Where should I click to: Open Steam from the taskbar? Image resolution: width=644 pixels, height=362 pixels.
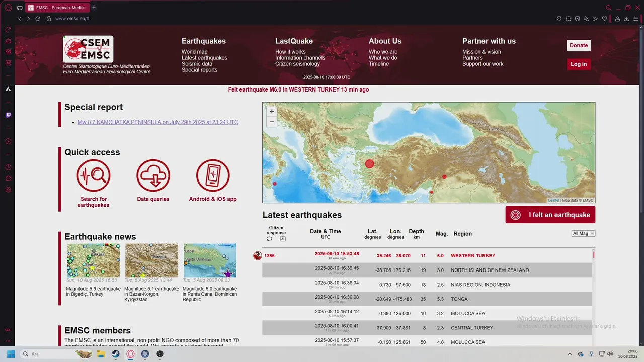[116, 354]
